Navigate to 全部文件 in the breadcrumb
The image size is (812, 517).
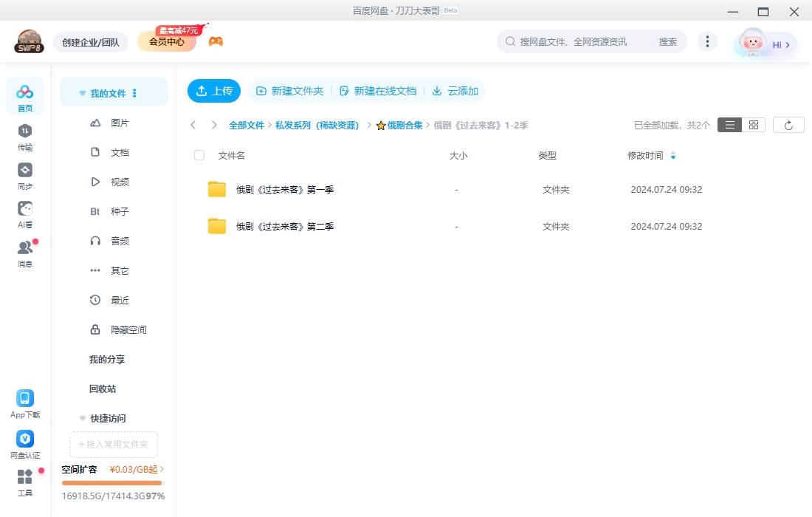(x=247, y=125)
